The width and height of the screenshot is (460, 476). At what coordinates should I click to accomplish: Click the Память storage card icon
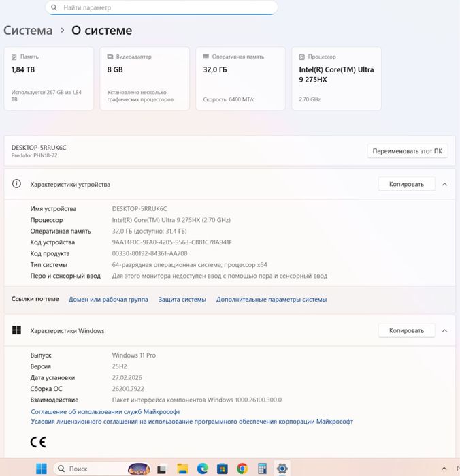[14, 57]
